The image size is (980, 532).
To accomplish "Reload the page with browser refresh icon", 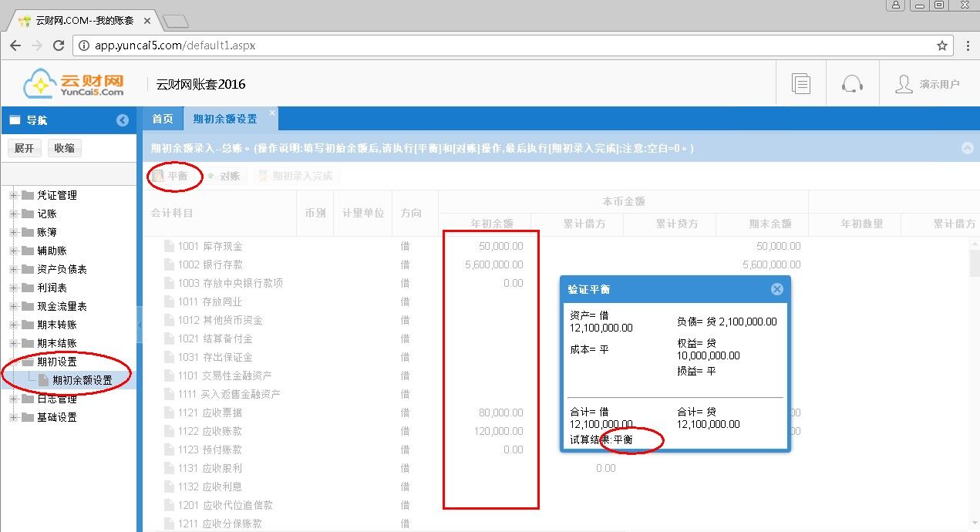I will point(59,45).
